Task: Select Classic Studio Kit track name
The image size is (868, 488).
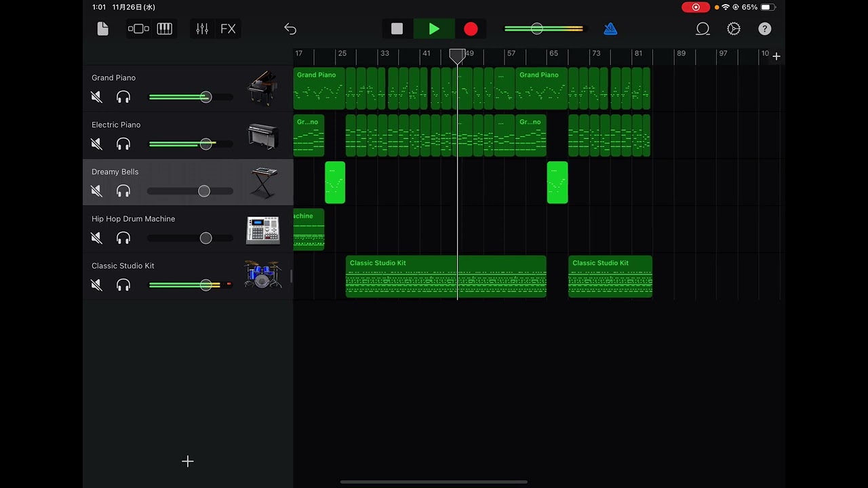Action: [x=123, y=266]
